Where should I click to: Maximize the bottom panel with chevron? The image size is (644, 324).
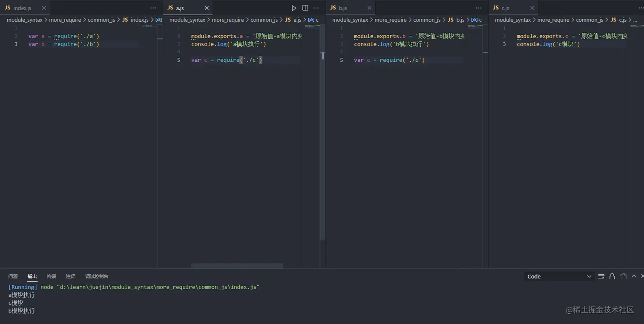(634, 276)
